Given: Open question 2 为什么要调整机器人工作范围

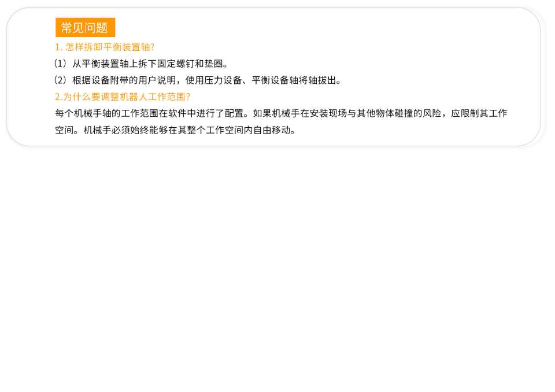Looking at the screenshot, I should [123, 97].
